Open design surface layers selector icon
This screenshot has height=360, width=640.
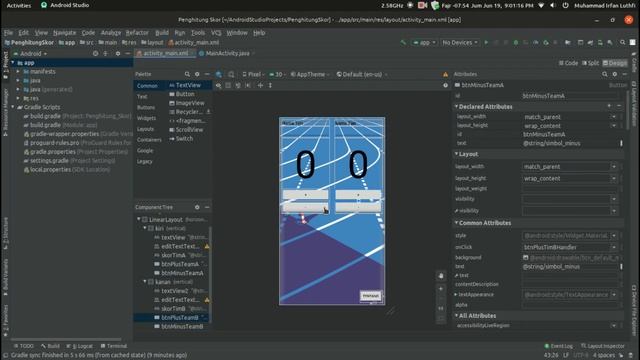[219, 74]
